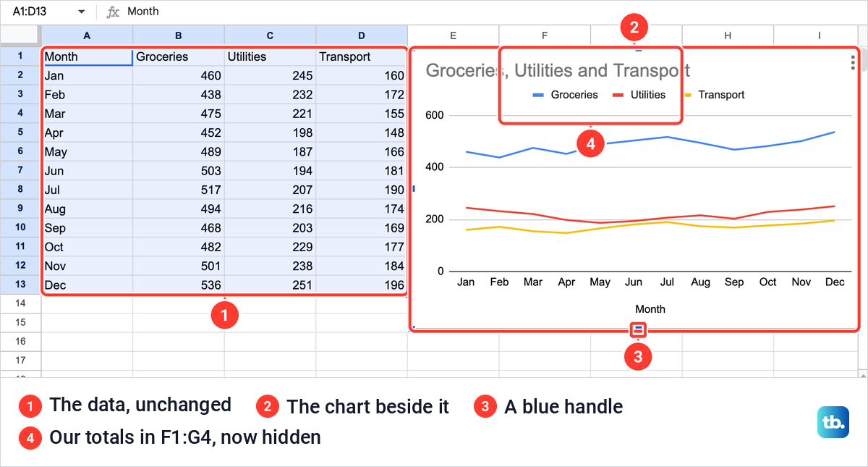Click the Nov cell in column A
This screenshot has height=467, width=868.
(x=87, y=266)
